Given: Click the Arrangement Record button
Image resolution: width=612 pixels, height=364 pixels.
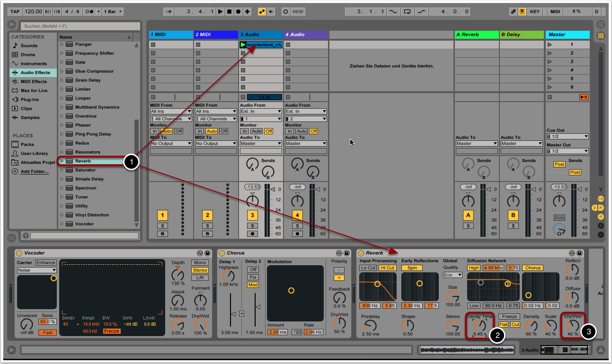Looking at the screenshot, I should 239,11.
